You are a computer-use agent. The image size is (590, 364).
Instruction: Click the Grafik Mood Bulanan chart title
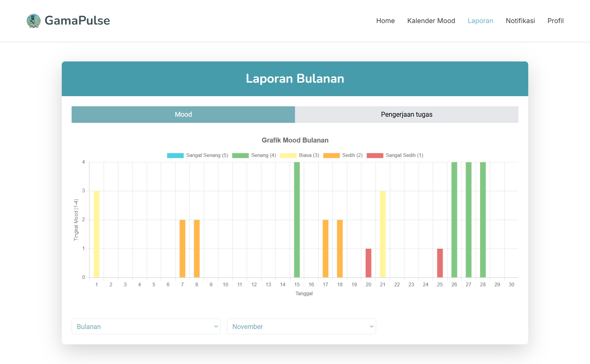click(x=295, y=140)
